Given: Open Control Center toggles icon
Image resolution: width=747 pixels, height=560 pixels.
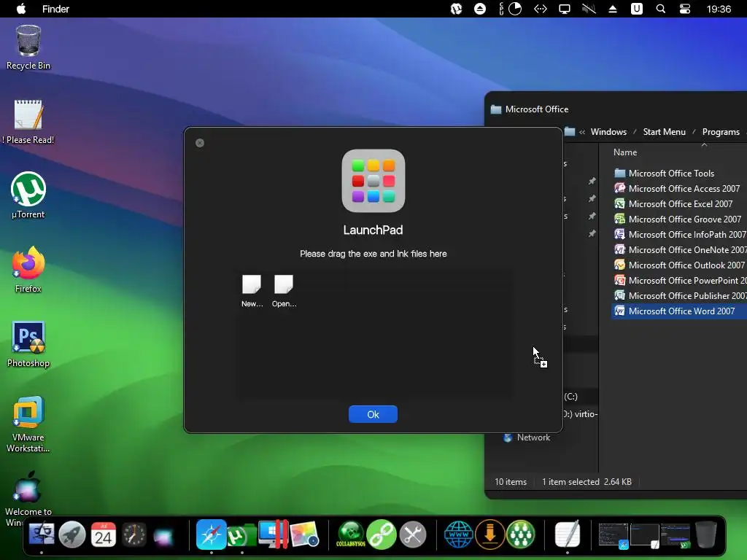Looking at the screenshot, I should tap(684, 9).
